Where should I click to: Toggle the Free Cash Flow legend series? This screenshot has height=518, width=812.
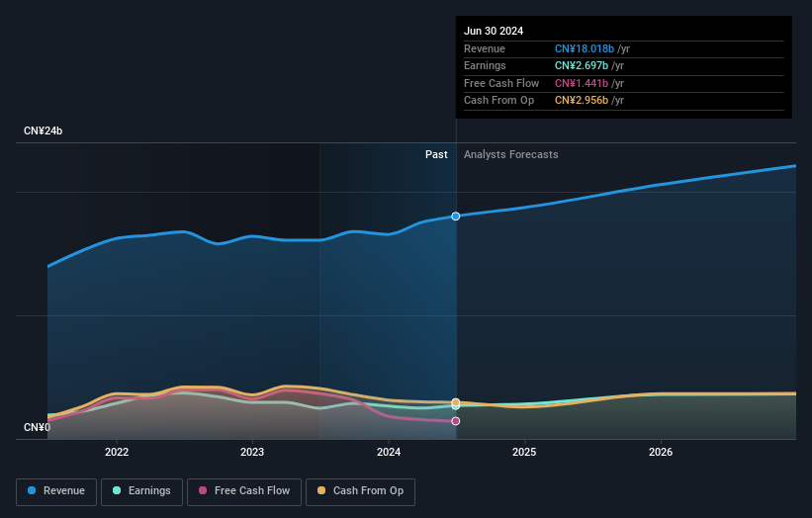click(x=244, y=491)
